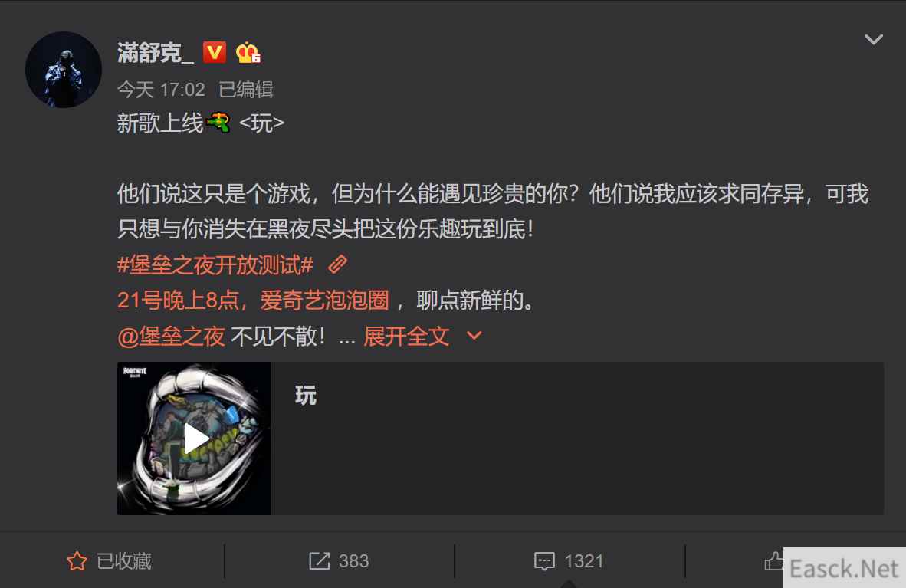Image resolution: width=906 pixels, height=588 pixels.
Task: Click the 今天 17:02 timestamp
Action: point(161,90)
